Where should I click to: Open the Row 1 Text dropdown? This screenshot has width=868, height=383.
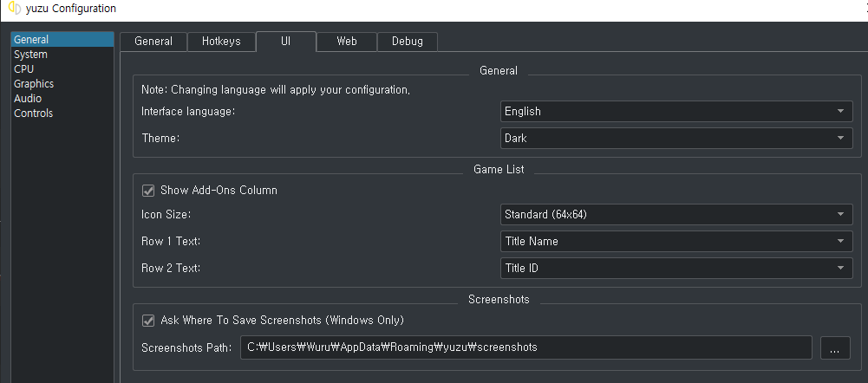pos(676,241)
